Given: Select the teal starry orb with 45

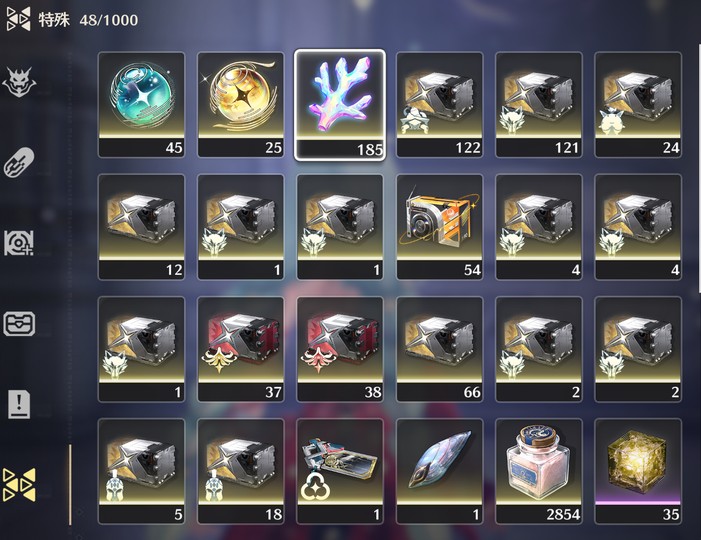Looking at the screenshot, I should pyautogui.click(x=141, y=105).
